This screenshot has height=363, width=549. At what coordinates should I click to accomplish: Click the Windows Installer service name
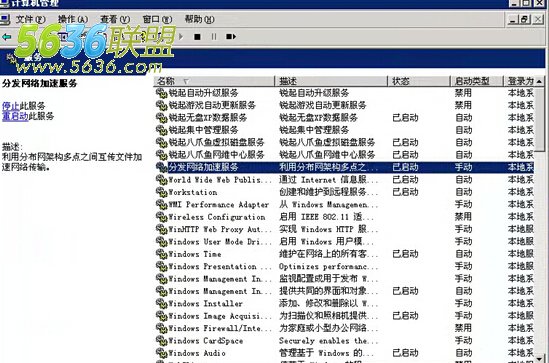point(206,303)
